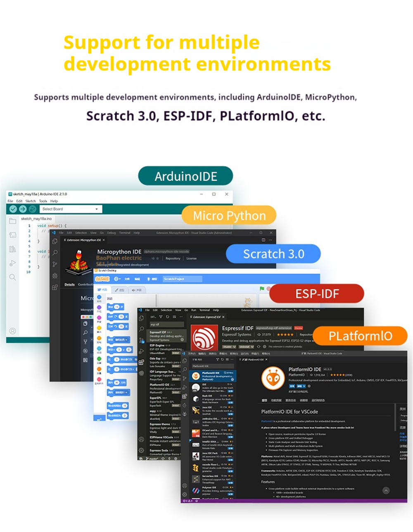Viewport: 413px width, 532px height.
Task: Start the Debugger button in Arduino IDE toolbar
Action: tap(33, 209)
